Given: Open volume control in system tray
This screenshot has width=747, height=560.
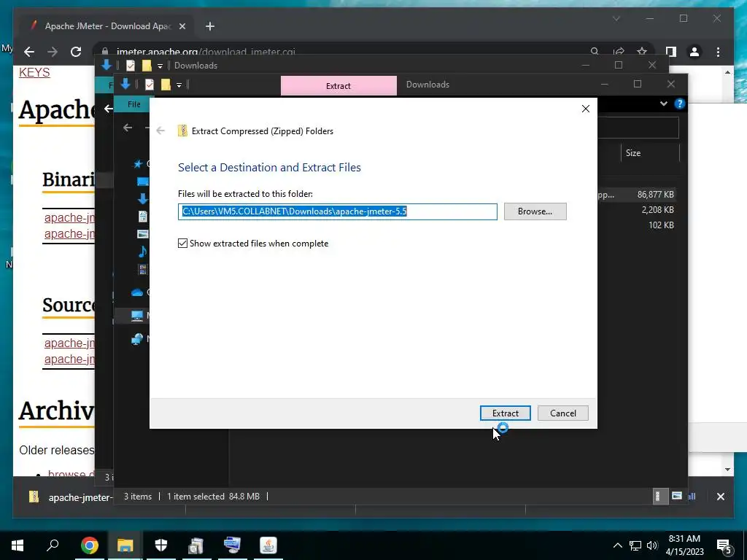Looking at the screenshot, I should [x=652, y=545].
